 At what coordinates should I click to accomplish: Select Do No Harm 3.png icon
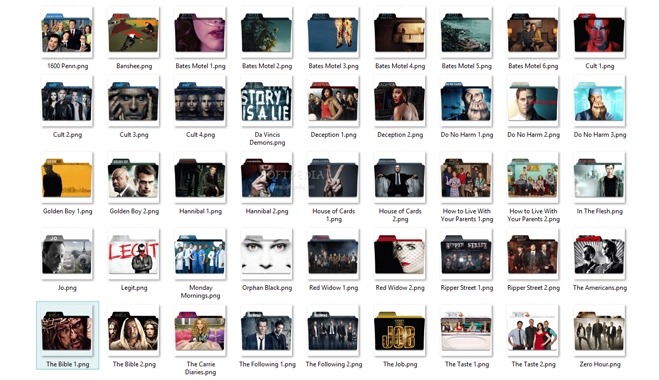point(599,101)
